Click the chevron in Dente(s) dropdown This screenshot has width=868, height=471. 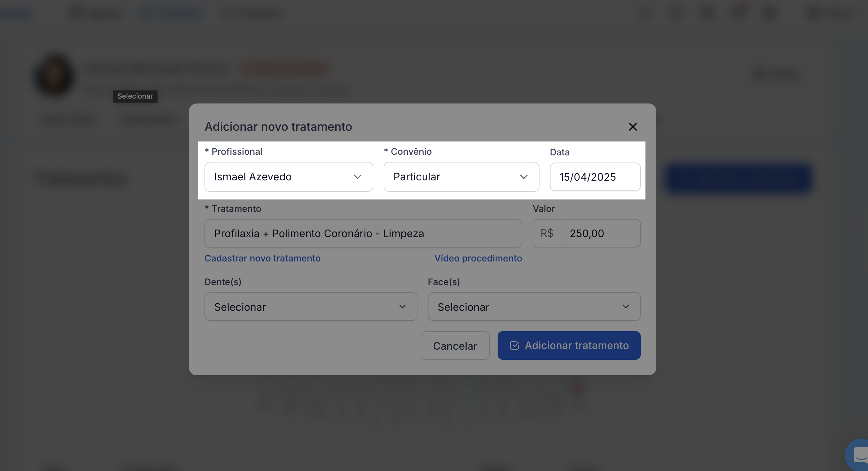pyautogui.click(x=402, y=307)
